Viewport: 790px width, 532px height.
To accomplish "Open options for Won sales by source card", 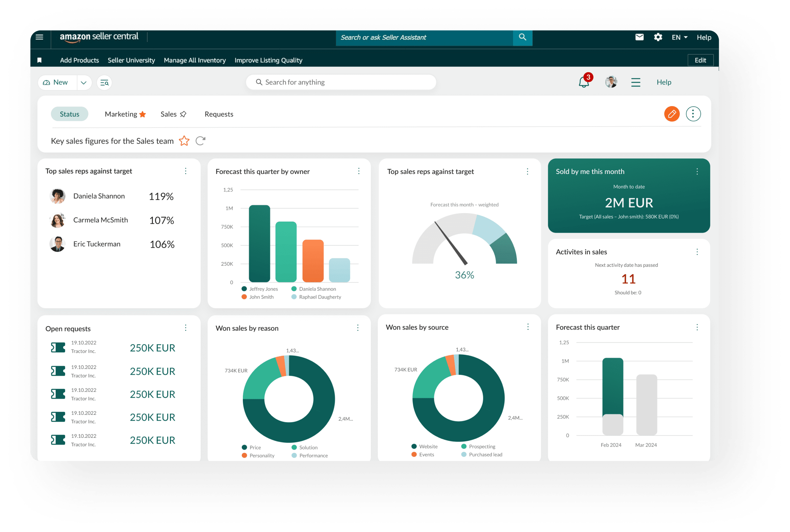I will 528,327.
